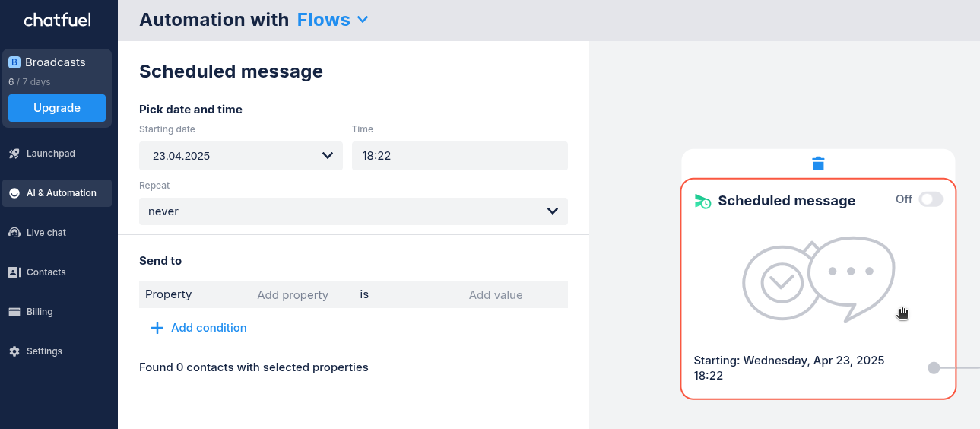
Task: Open the Starting date dropdown
Action: 240,156
